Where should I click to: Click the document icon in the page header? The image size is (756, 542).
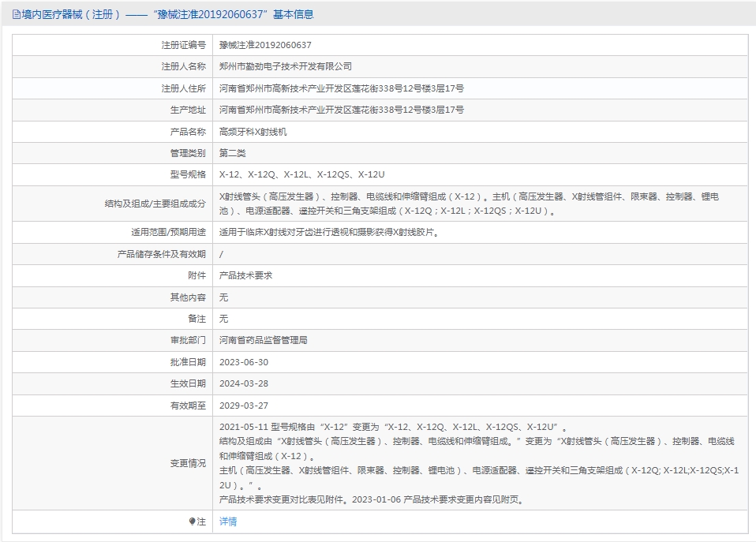pos(17,15)
